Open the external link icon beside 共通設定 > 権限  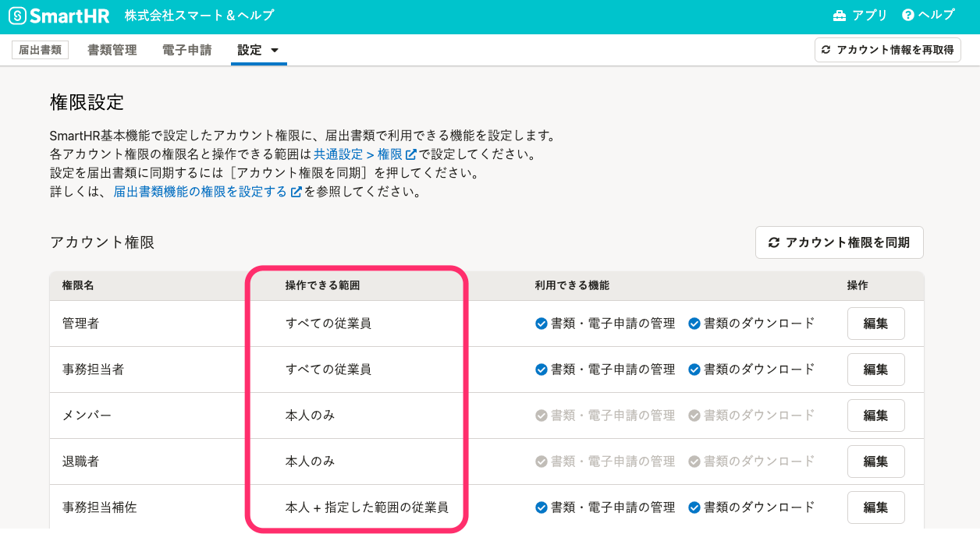[x=412, y=154]
